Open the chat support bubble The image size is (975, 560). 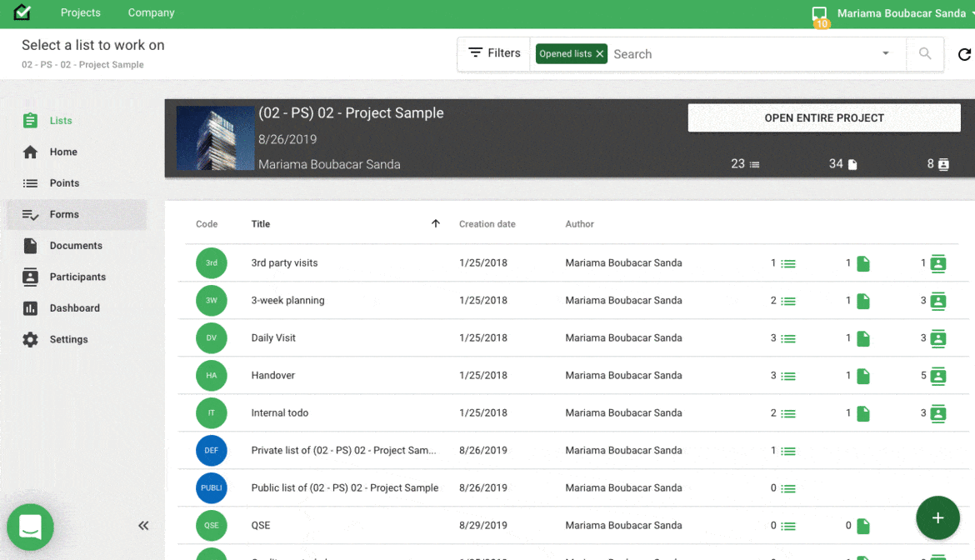tap(31, 527)
